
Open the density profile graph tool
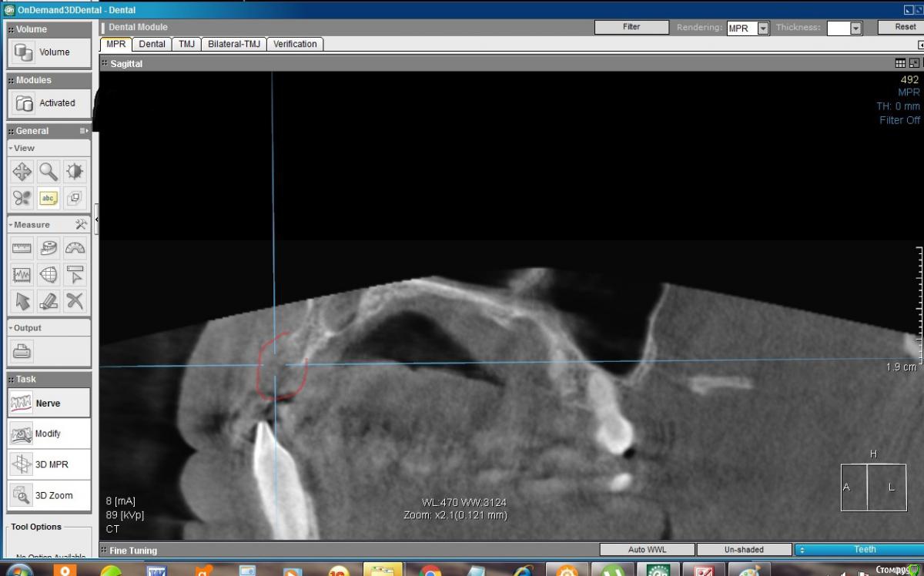tap(22, 275)
